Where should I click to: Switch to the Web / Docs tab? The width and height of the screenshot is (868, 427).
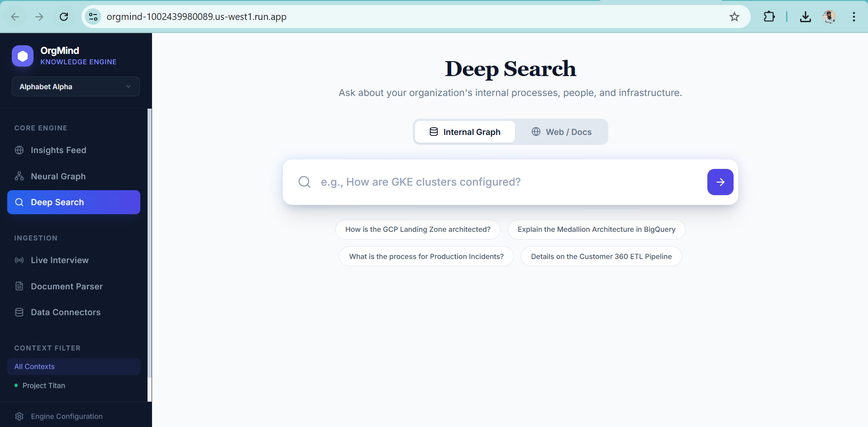[561, 132]
